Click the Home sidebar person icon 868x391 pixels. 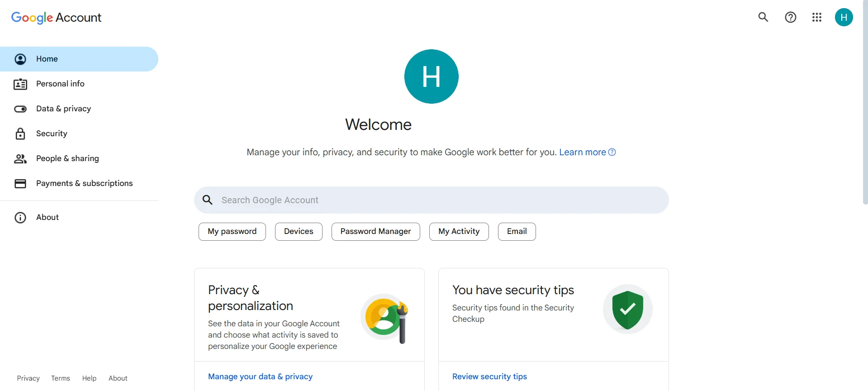pos(20,59)
